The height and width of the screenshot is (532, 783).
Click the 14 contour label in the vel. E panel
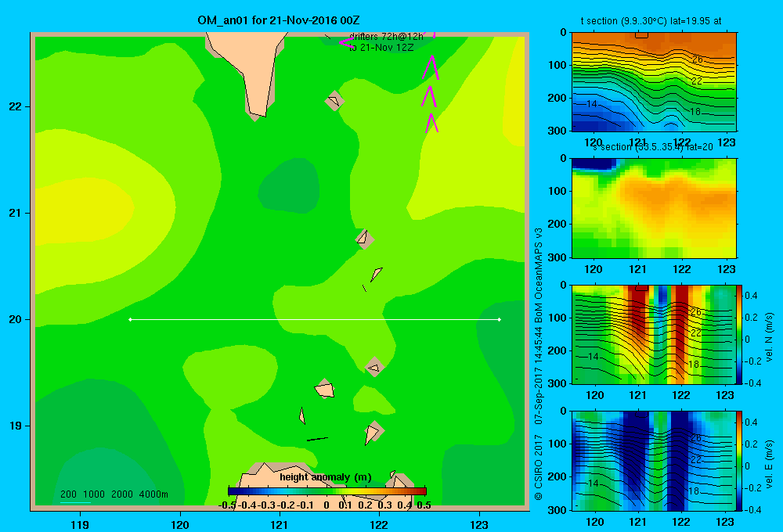(593, 483)
